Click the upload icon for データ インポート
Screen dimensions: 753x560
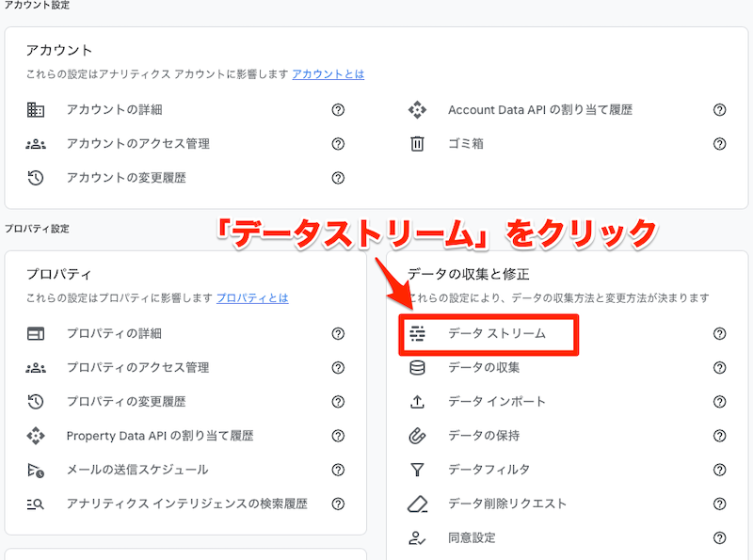point(417,402)
